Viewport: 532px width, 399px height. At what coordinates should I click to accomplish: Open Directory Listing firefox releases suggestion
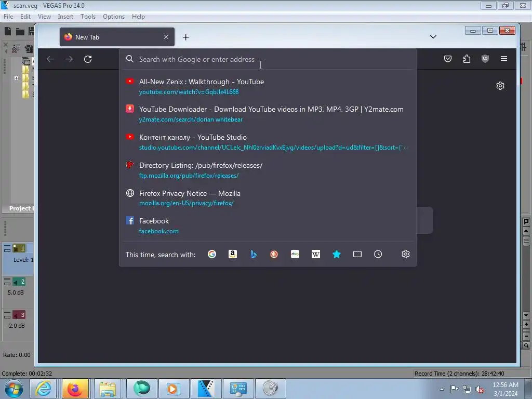coord(268,170)
